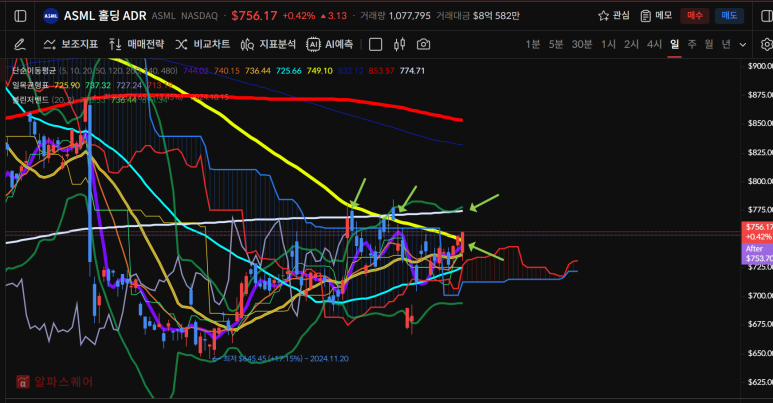Click the 단순이동평균 legend label
The image size is (773, 403).
tap(34, 71)
